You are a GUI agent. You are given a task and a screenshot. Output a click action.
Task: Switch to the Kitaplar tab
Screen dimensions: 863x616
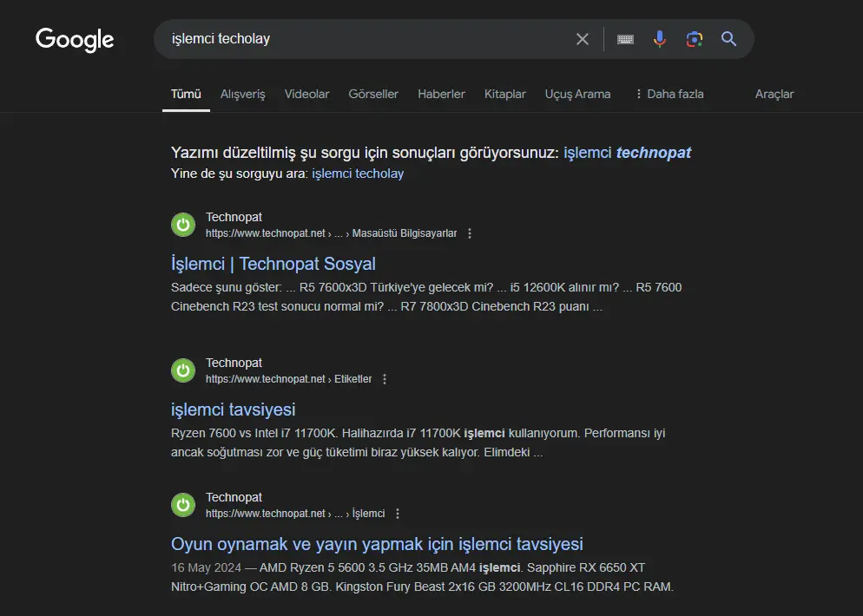(x=504, y=94)
